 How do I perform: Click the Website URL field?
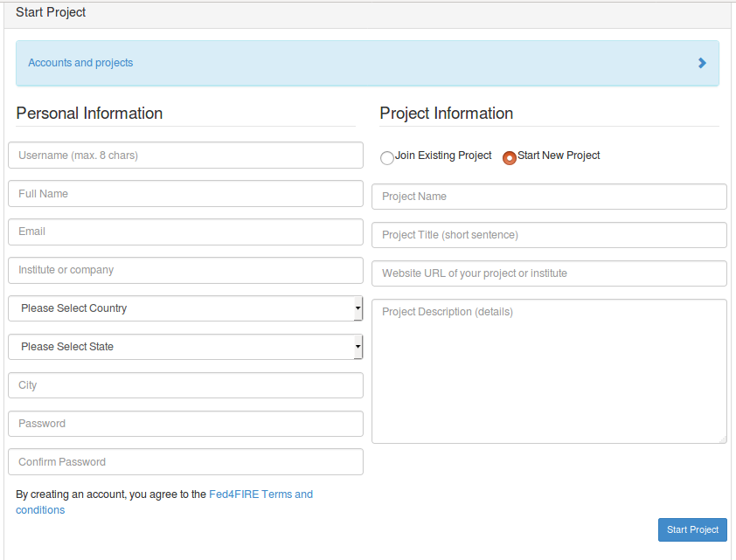point(549,273)
